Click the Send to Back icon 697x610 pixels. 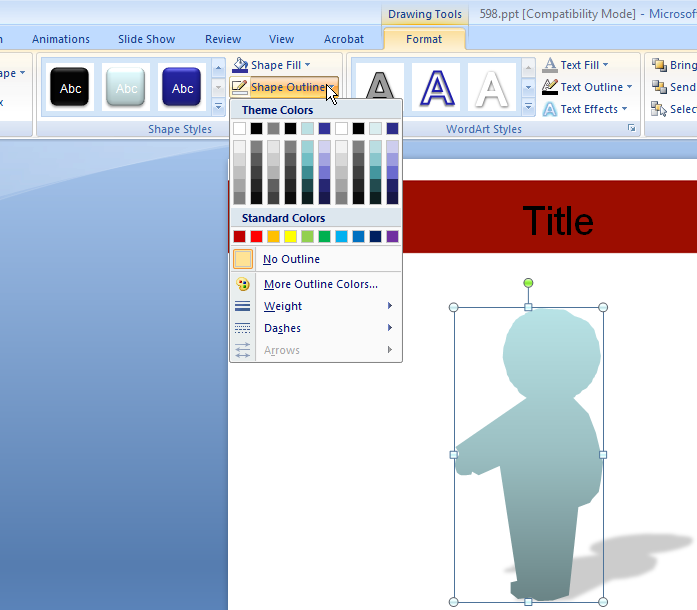point(659,87)
